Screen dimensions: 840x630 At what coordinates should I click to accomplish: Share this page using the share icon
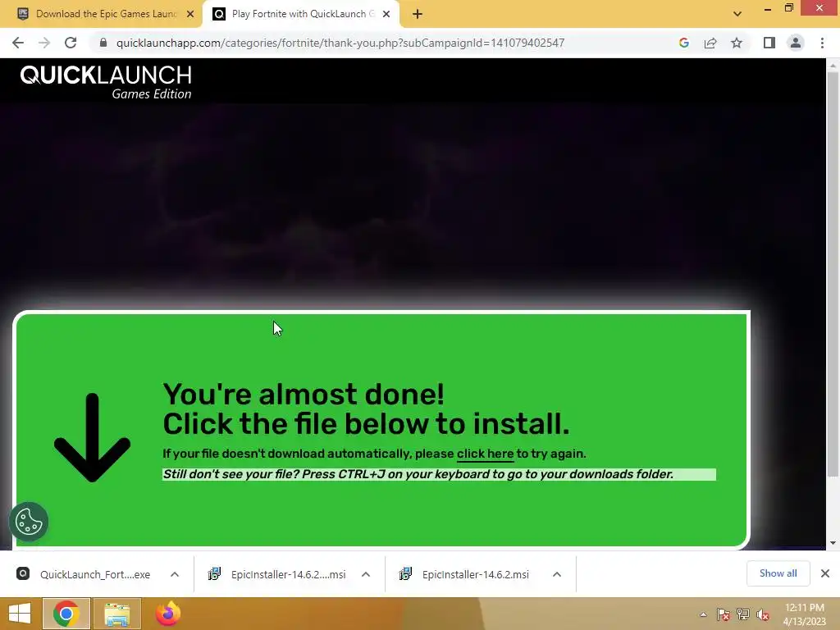tap(710, 43)
